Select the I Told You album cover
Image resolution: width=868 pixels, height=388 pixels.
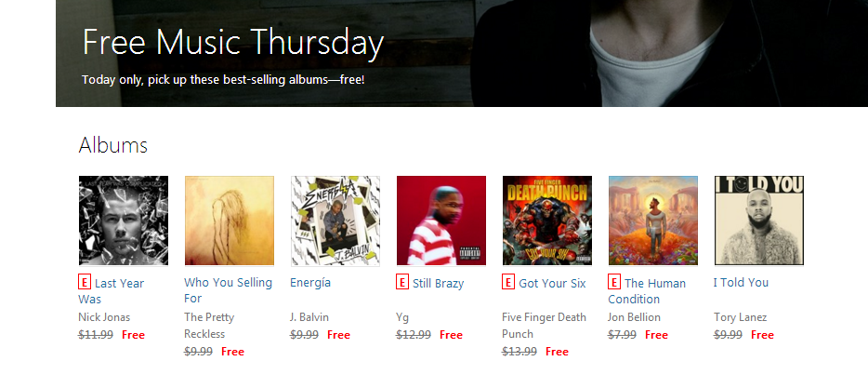759,221
